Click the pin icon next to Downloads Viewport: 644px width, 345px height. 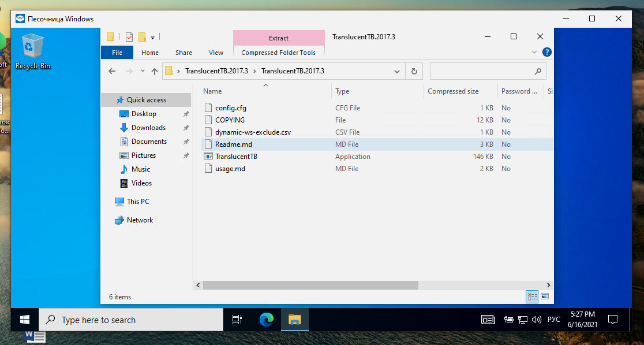pos(186,128)
